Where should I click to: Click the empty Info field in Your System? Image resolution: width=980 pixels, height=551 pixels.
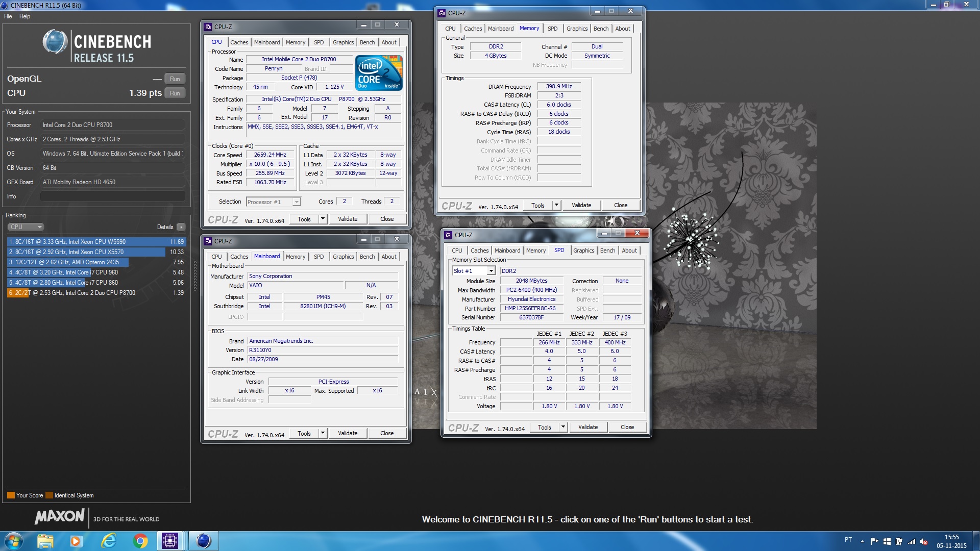click(x=112, y=196)
